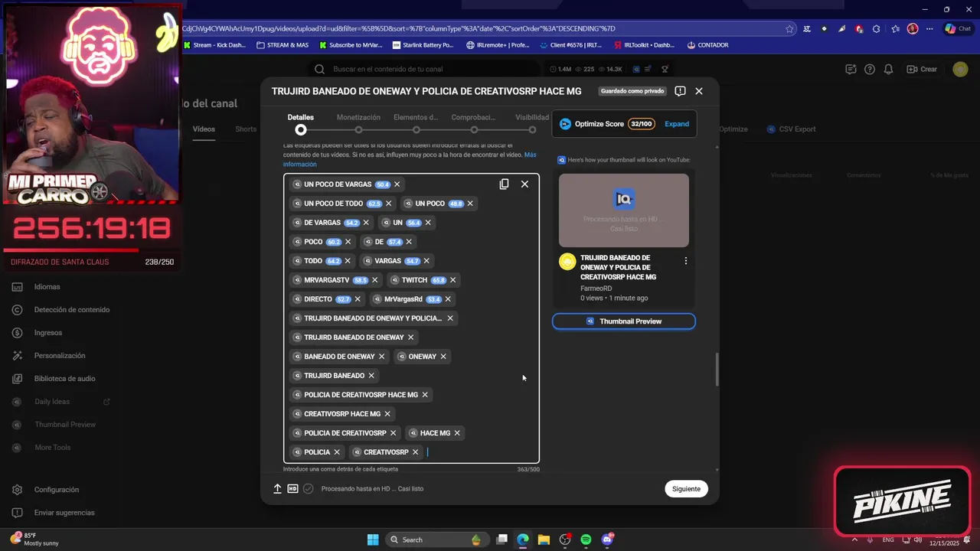Open 'Detección de contenido' in the sidebar
Screen dimensions: 980x551
click(71, 310)
